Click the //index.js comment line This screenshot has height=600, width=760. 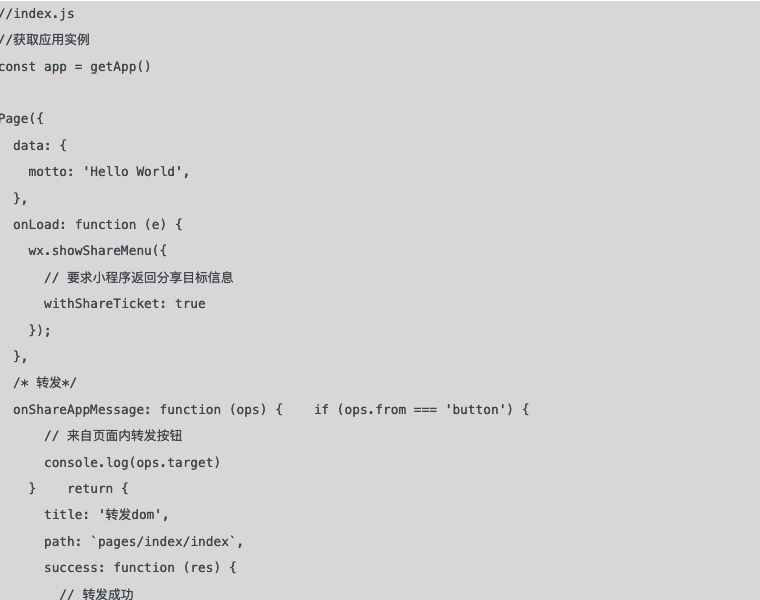[x=37, y=14]
